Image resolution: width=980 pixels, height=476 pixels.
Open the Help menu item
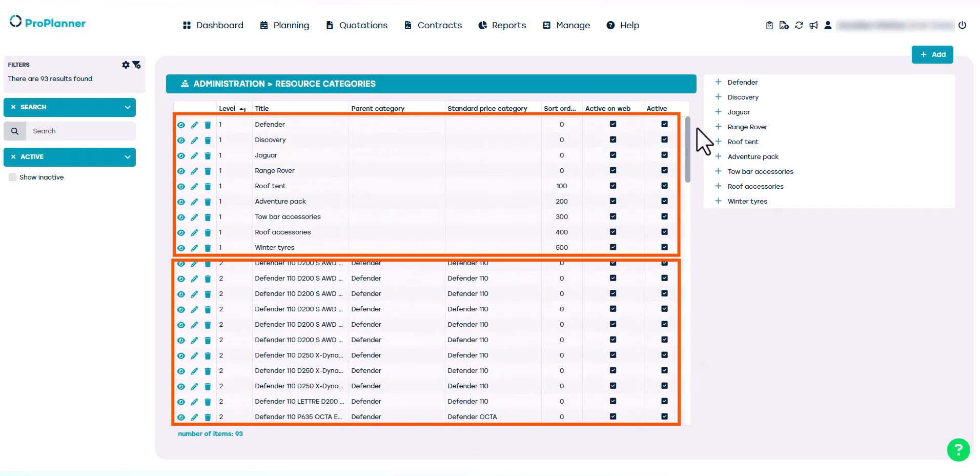(x=623, y=25)
